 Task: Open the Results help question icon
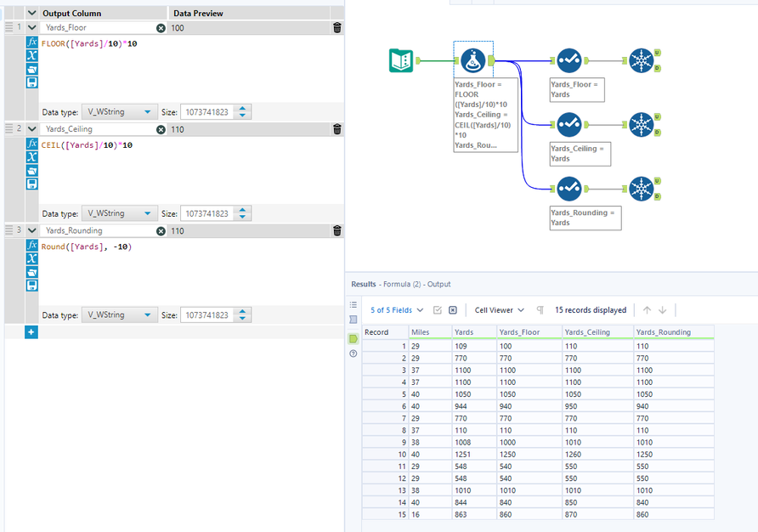354,354
